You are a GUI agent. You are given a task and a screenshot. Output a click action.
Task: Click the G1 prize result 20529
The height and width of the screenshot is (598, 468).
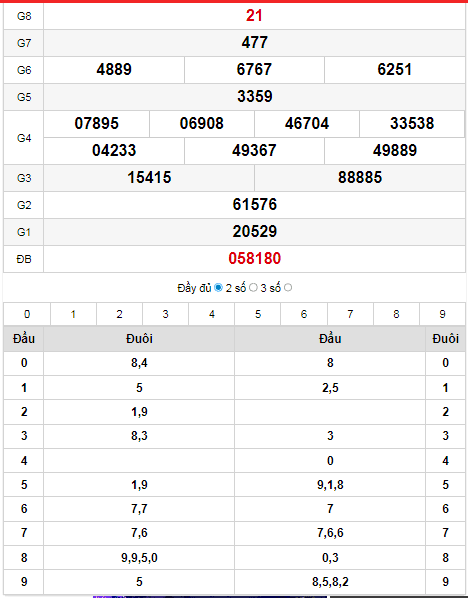pyautogui.click(x=255, y=231)
